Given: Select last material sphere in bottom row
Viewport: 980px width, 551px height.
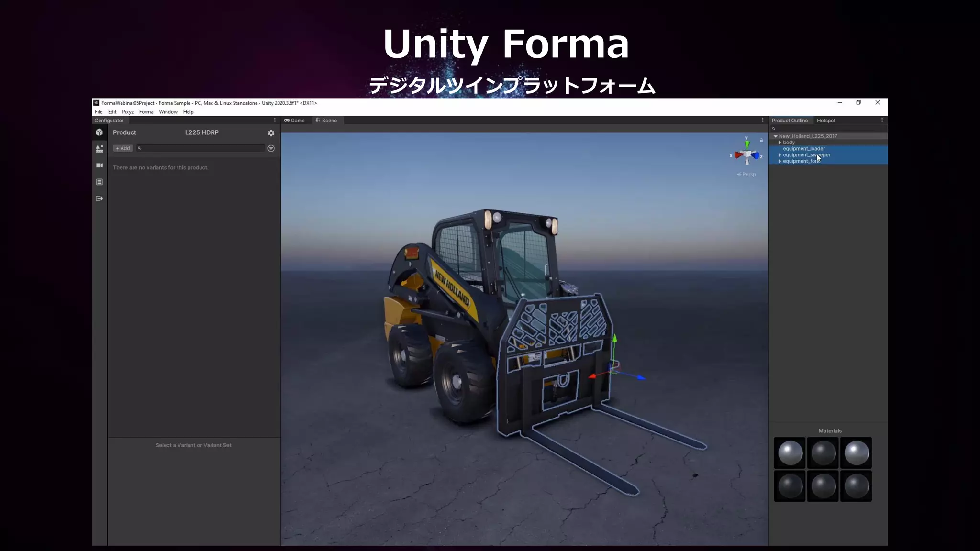Looking at the screenshot, I should click(x=856, y=486).
